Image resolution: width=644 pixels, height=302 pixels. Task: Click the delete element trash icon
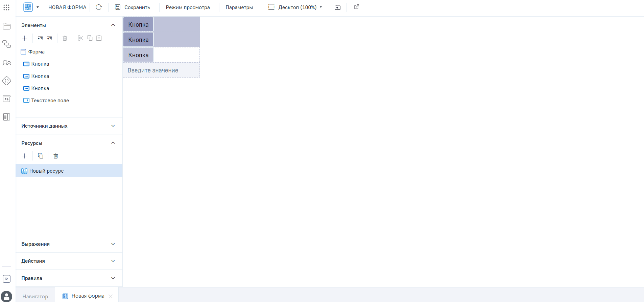coord(65,38)
